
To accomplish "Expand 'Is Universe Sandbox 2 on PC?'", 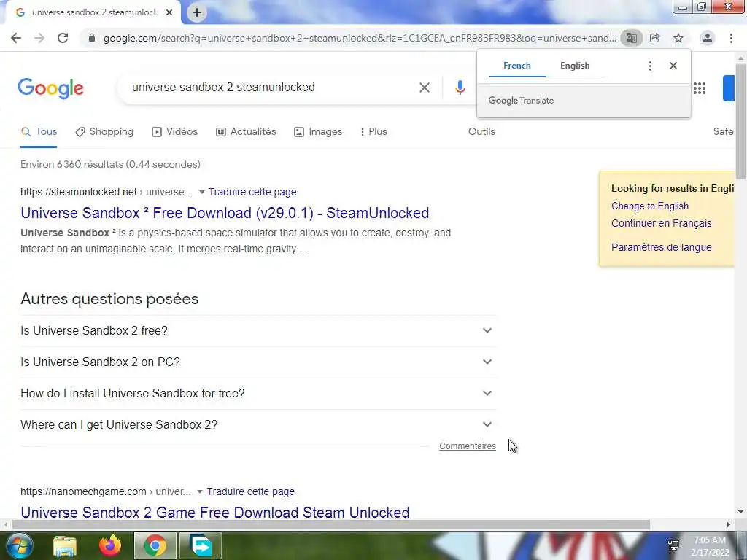I will 258,362.
